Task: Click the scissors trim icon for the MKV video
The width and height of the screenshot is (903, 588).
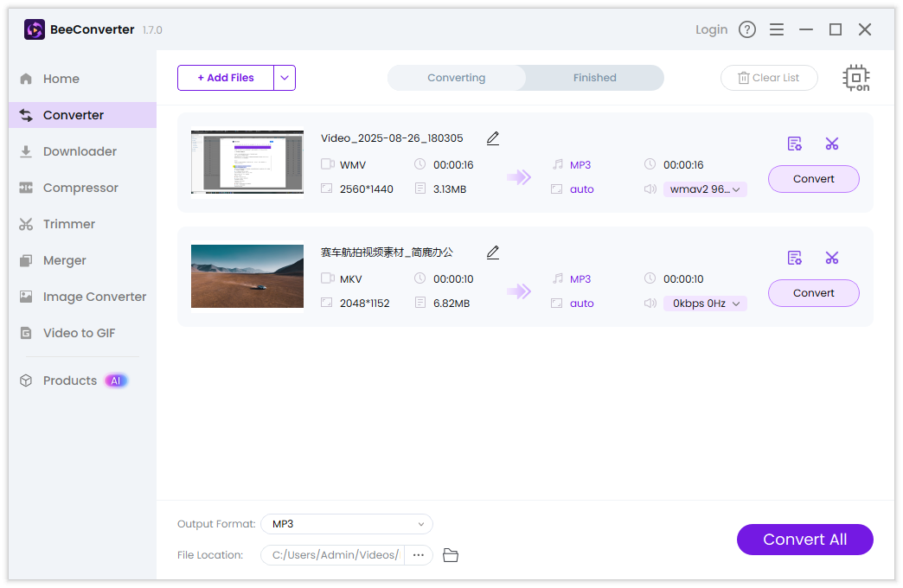Action: pyautogui.click(x=832, y=258)
